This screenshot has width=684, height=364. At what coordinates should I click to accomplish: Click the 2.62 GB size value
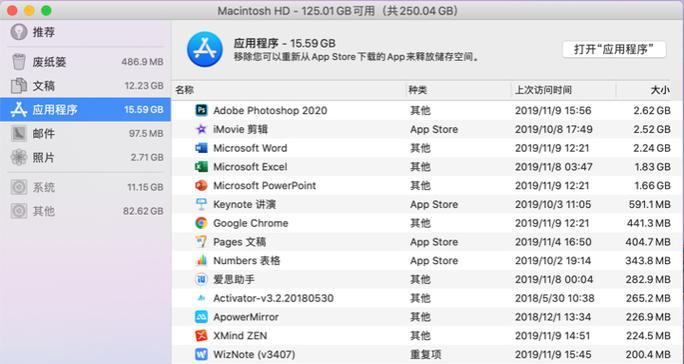coord(652,110)
